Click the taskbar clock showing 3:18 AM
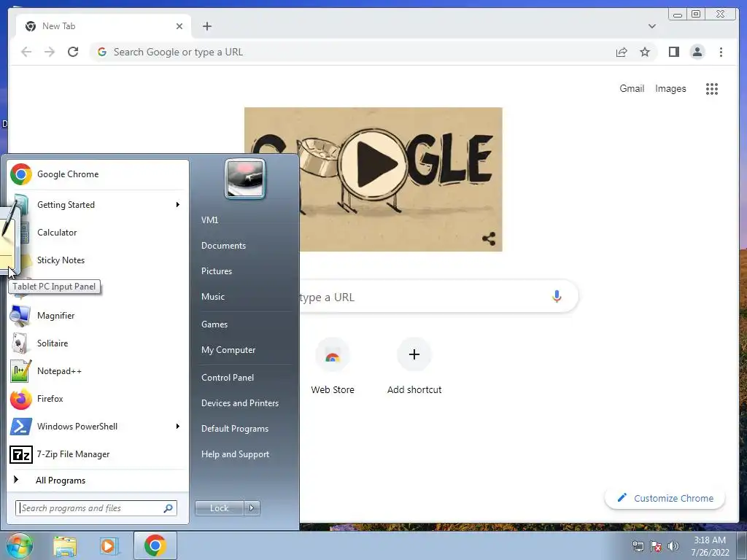747x560 pixels. [x=710, y=546]
